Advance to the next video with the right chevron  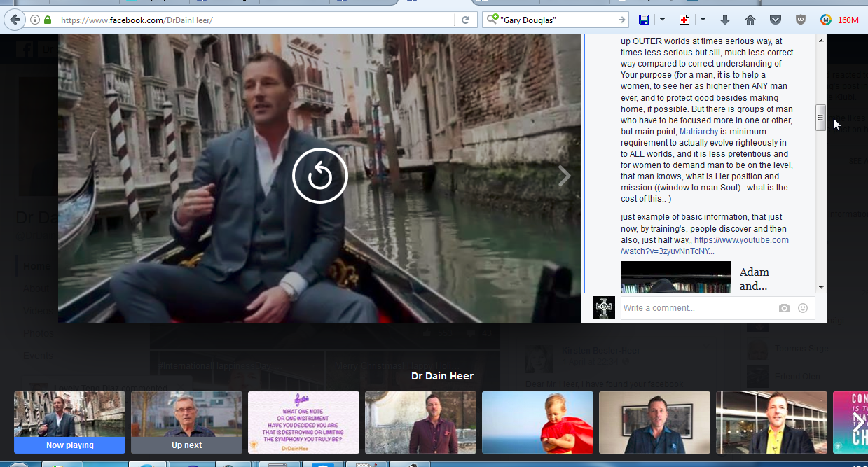564,176
